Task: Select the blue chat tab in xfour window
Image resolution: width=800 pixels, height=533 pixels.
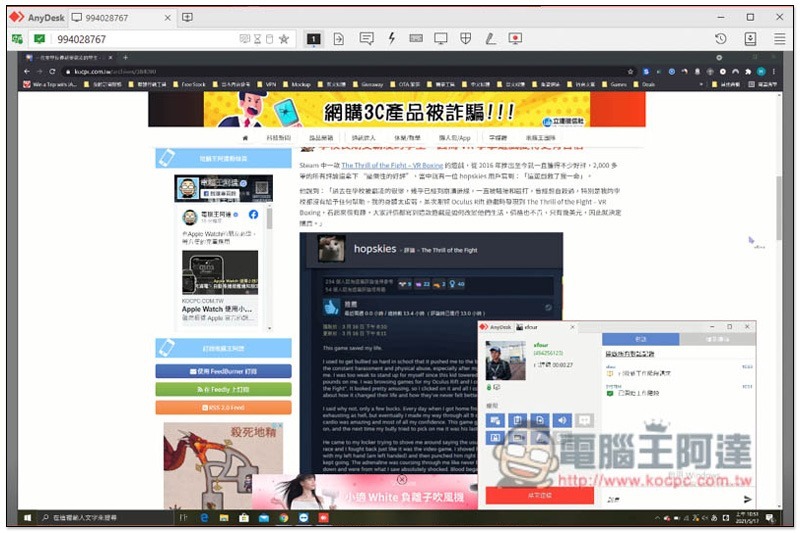Action: [640, 339]
